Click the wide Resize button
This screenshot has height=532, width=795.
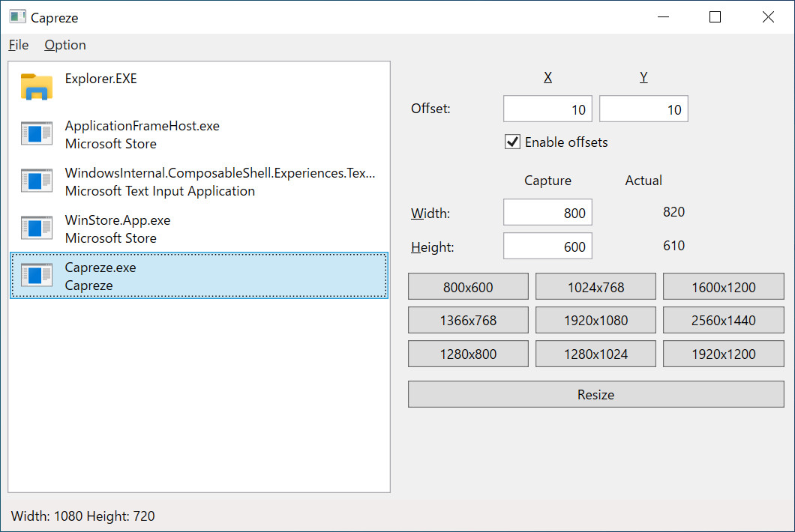595,394
